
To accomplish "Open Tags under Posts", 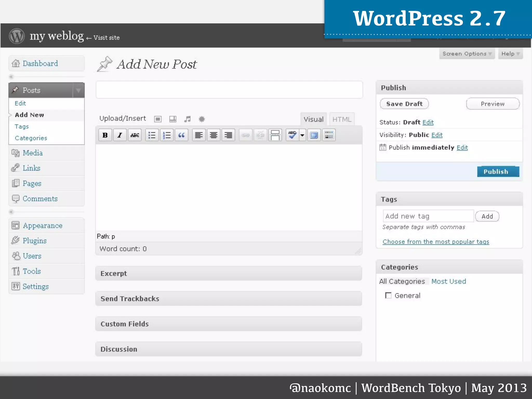I will point(22,127).
